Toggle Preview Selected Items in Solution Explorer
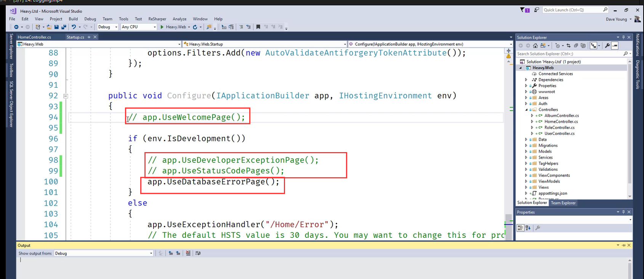The width and height of the screenshot is (644, 279). click(x=615, y=45)
